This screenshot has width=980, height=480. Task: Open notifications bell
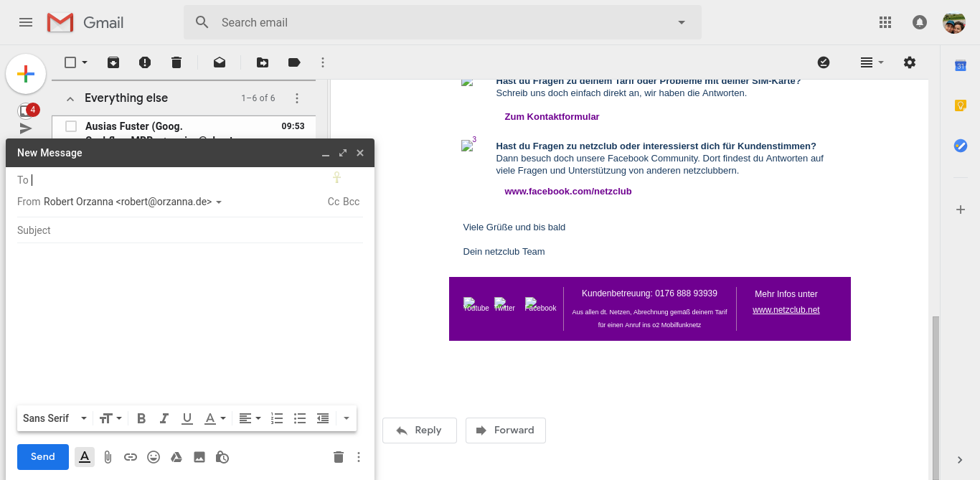pyautogui.click(x=920, y=22)
